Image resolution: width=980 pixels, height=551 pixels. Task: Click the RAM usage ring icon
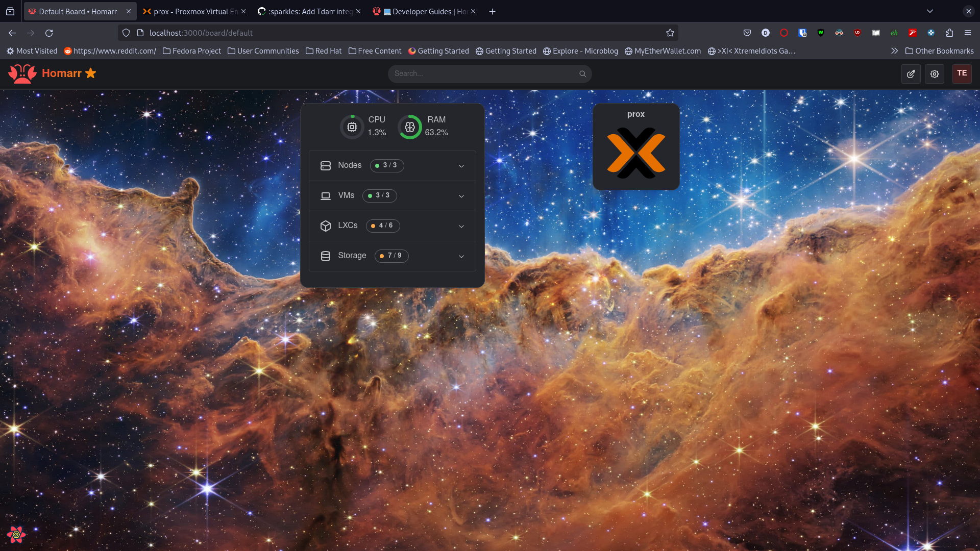click(x=410, y=127)
